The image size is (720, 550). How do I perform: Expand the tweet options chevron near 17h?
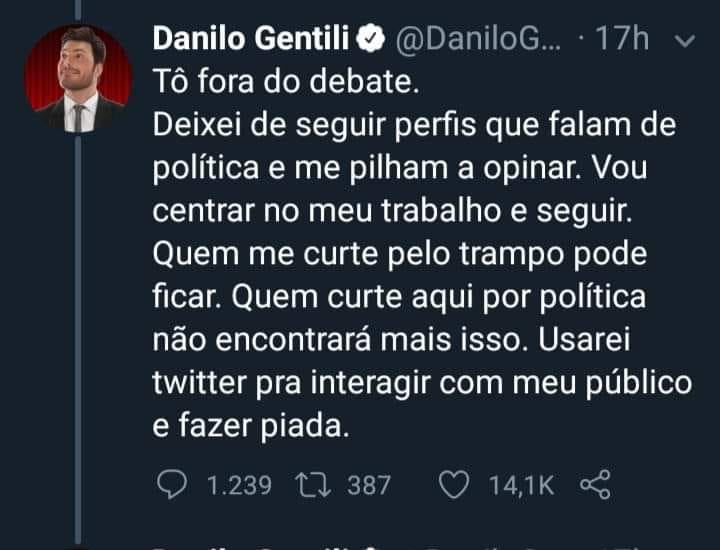click(685, 41)
